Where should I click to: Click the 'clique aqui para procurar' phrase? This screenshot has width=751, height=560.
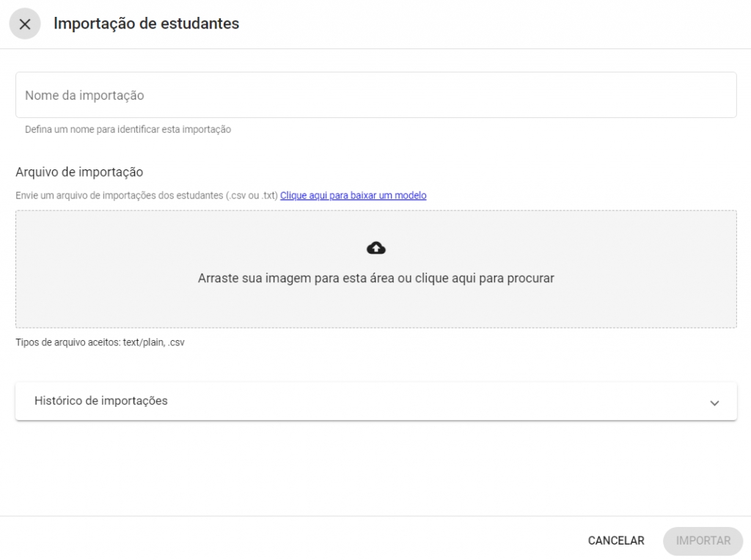coord(485,279)
